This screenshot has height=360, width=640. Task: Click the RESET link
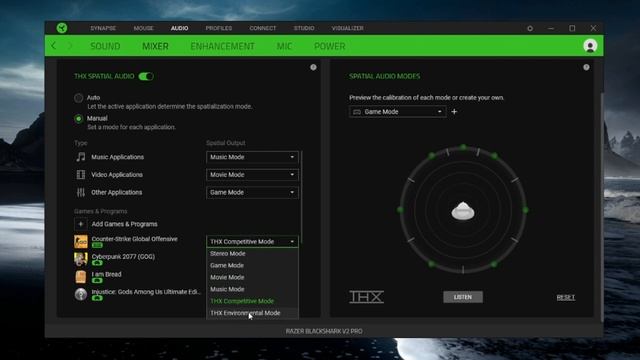point(565,297)
